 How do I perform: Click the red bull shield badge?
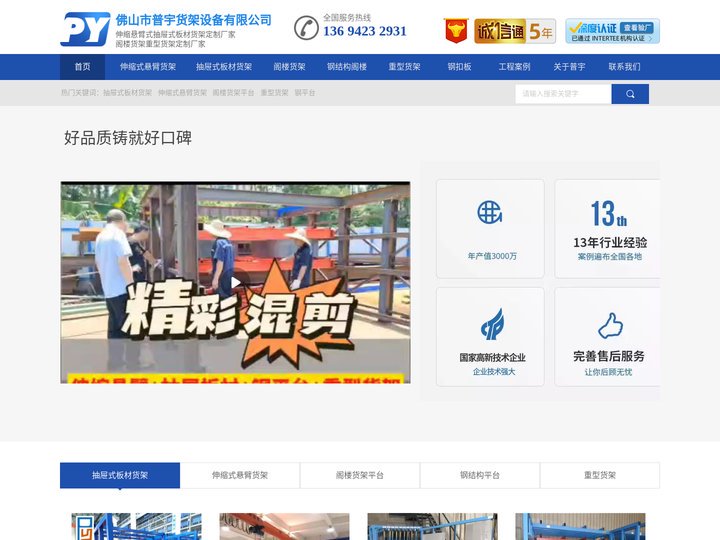click(456, 31)
